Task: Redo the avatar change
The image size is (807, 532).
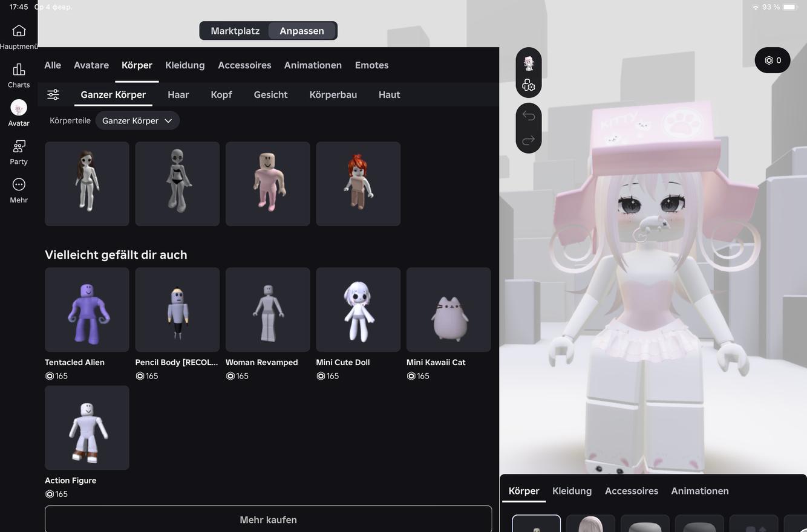Action: tap(528, 140)
